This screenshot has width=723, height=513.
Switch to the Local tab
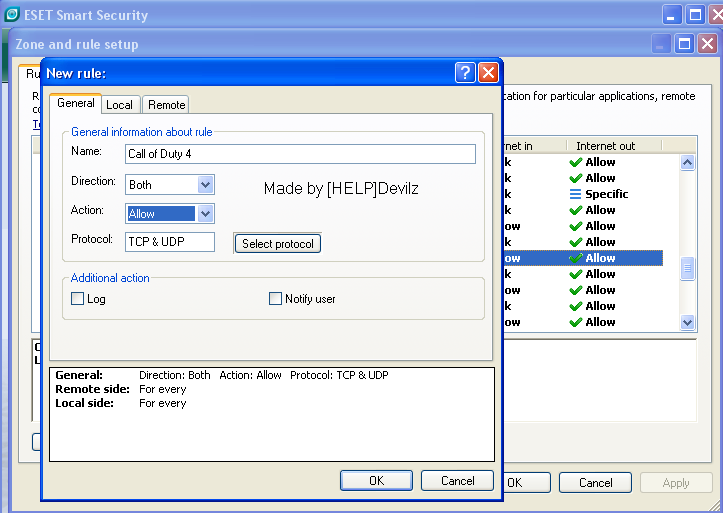119,105
